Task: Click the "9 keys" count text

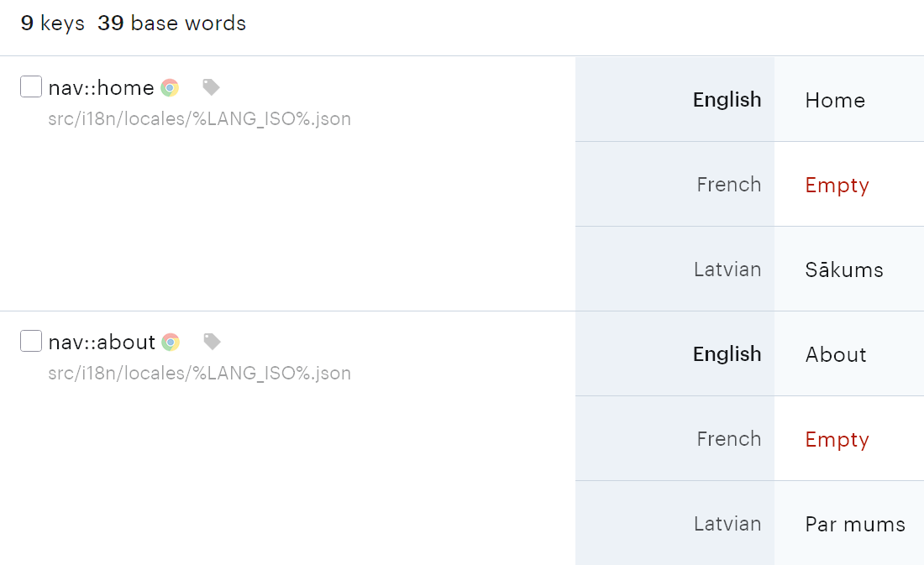Action: (52, 24)
